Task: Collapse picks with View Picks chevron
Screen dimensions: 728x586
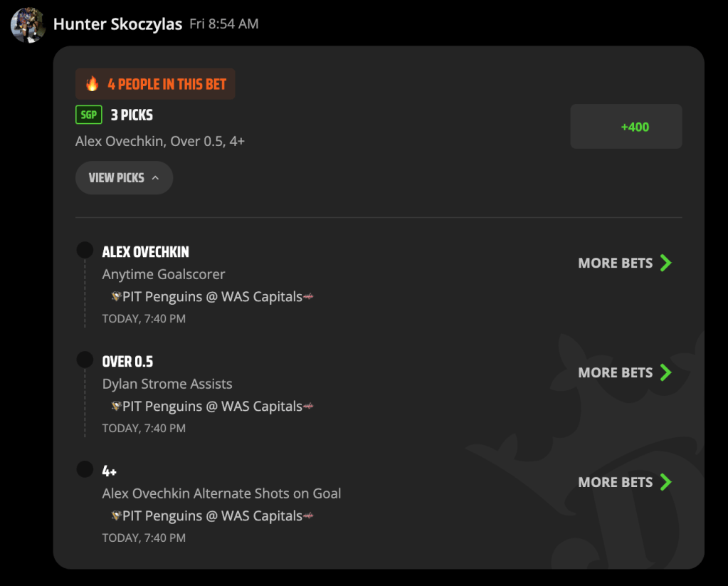Action: [155, 178]
